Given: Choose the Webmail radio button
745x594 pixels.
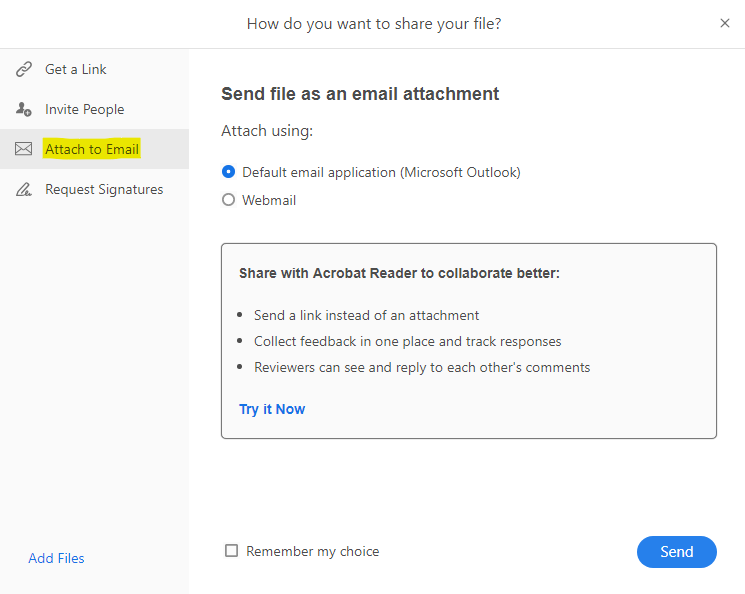Looking at the screenshot, I should (x=229, y=200).
